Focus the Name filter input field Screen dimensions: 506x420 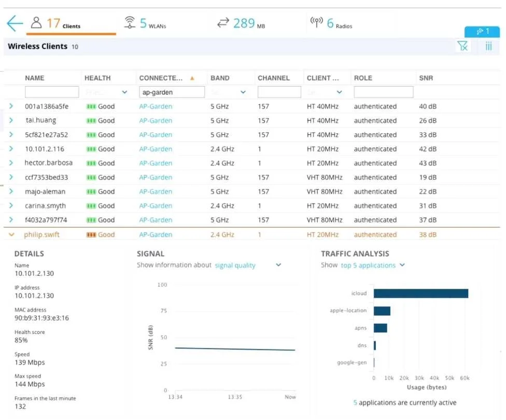click(52, 92)
